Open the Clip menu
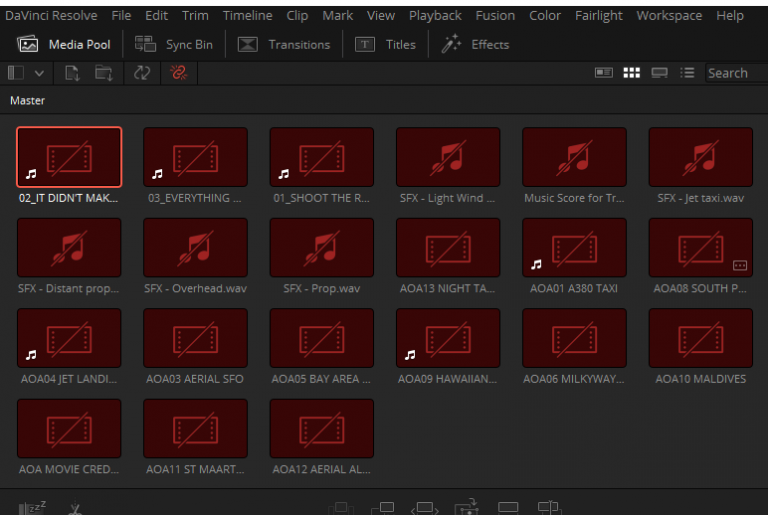The width and height of the screenshot is (768, 515). 297,16
